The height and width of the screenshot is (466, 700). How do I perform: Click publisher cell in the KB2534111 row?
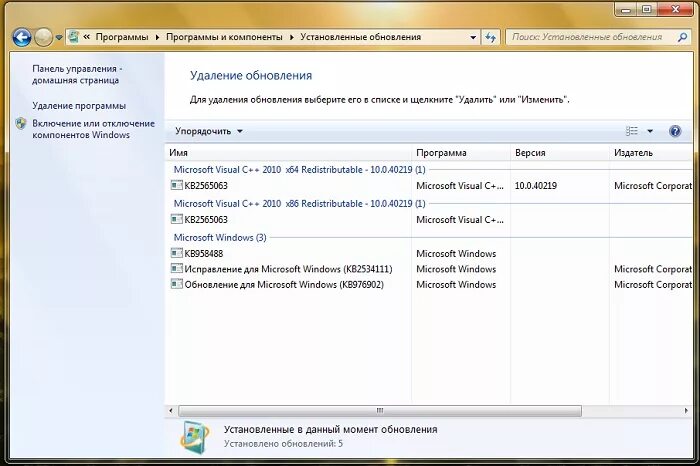[653, 269]
